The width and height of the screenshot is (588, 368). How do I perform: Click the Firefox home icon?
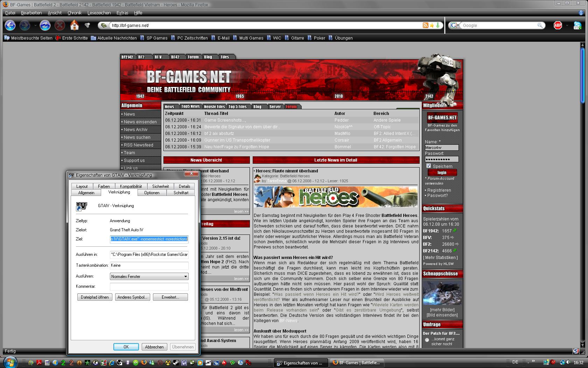click(x=75, y=25)
